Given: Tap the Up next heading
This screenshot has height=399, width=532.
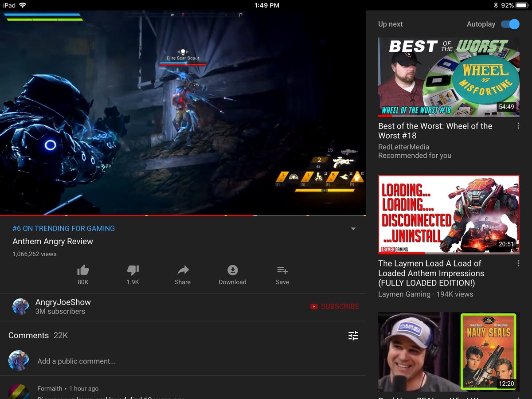Looking at the screenshot, I should pos(391,24).
